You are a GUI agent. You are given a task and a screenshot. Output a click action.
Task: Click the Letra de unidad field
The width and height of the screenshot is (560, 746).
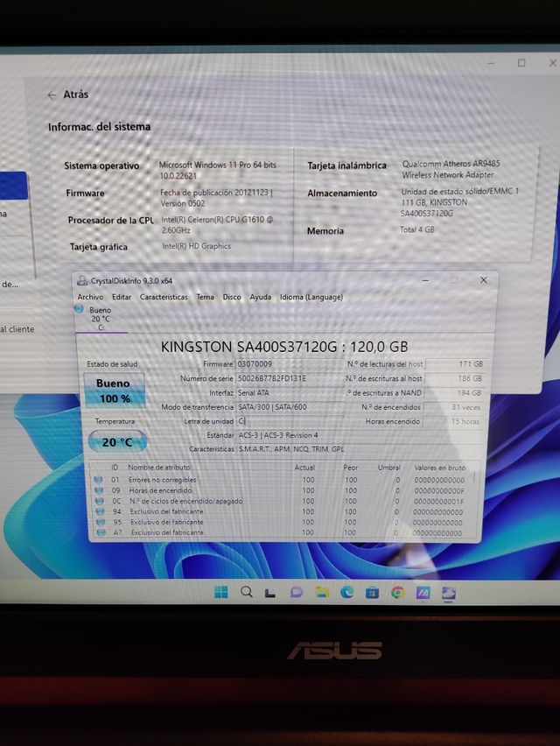(290, 421)
